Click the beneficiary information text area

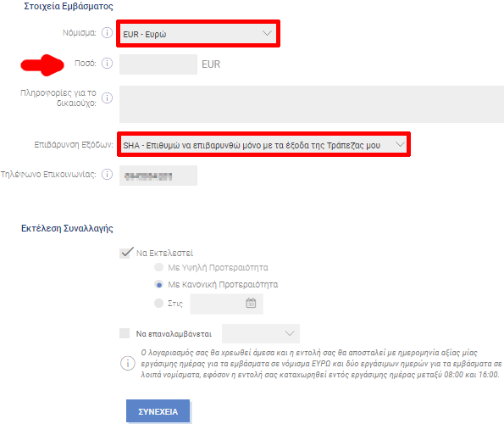click(312, 104)
